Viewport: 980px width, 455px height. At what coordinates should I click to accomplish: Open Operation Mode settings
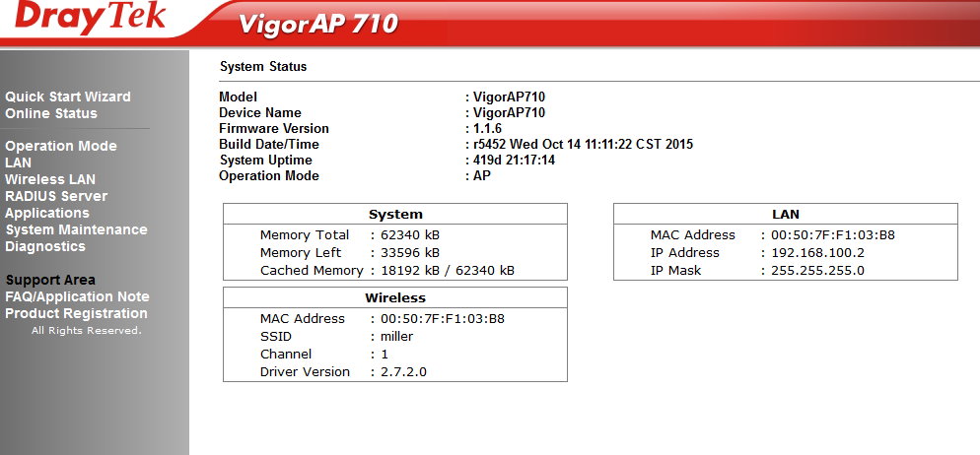tap(60, 146)
